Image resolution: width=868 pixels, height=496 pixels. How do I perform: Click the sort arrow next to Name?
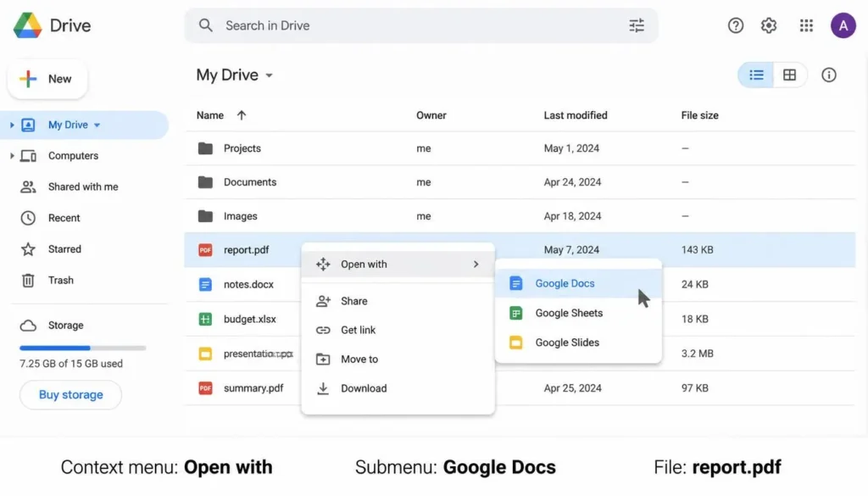(242, 115)
